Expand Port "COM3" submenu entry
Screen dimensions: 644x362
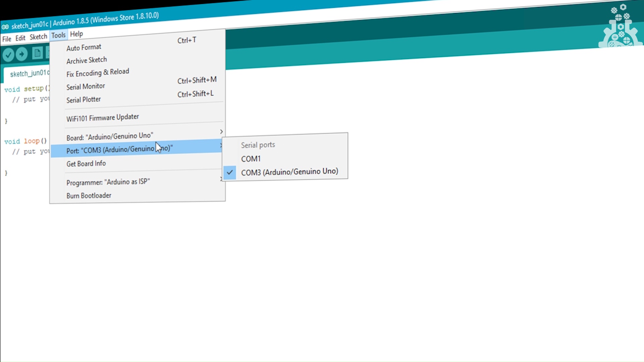[x=137, y=148]
